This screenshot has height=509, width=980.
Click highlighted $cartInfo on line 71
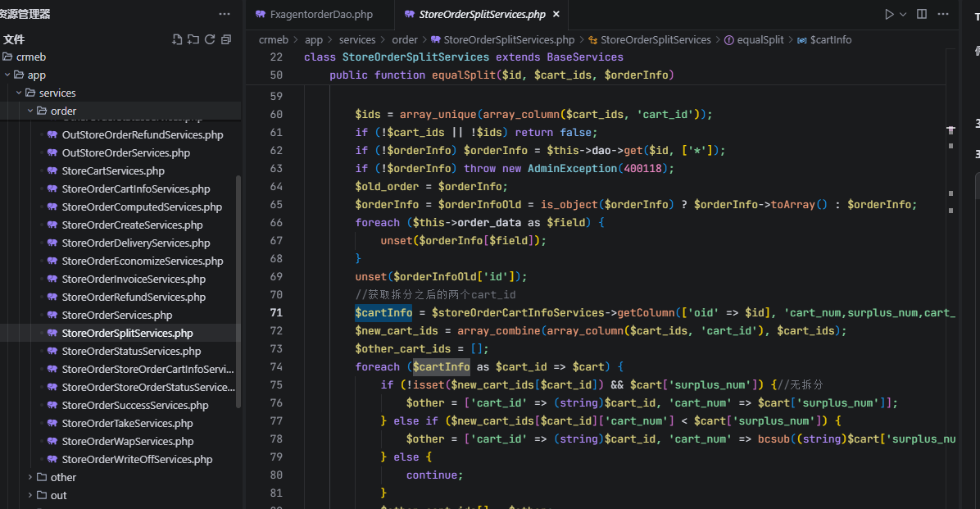click(383, 312)
